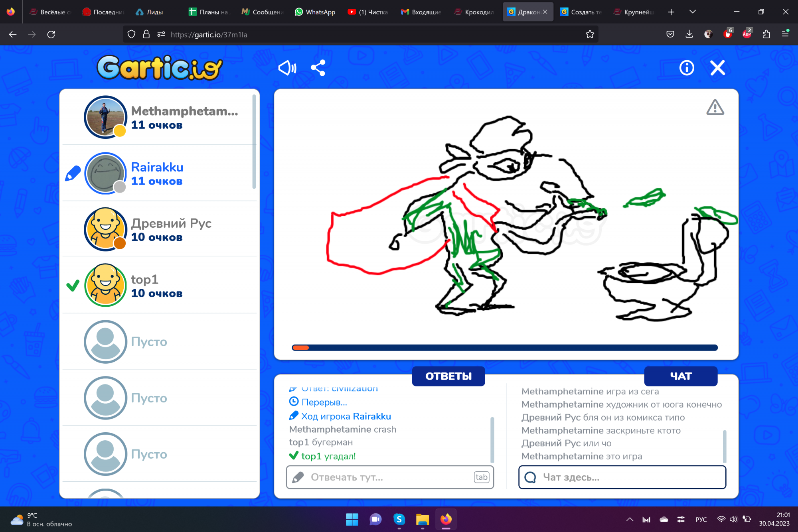Click the warning triangle to report the drawing
Viewport: 798px width, 532px height.
coord(715,108)
